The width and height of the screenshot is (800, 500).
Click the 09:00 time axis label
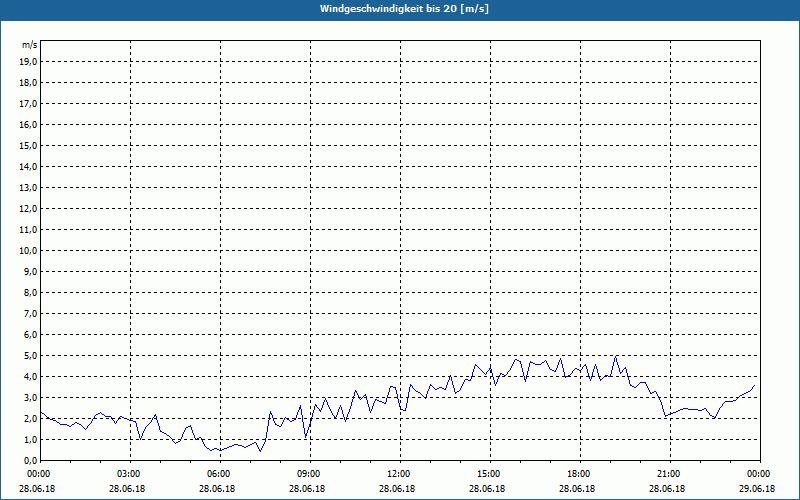click(310, 474)
